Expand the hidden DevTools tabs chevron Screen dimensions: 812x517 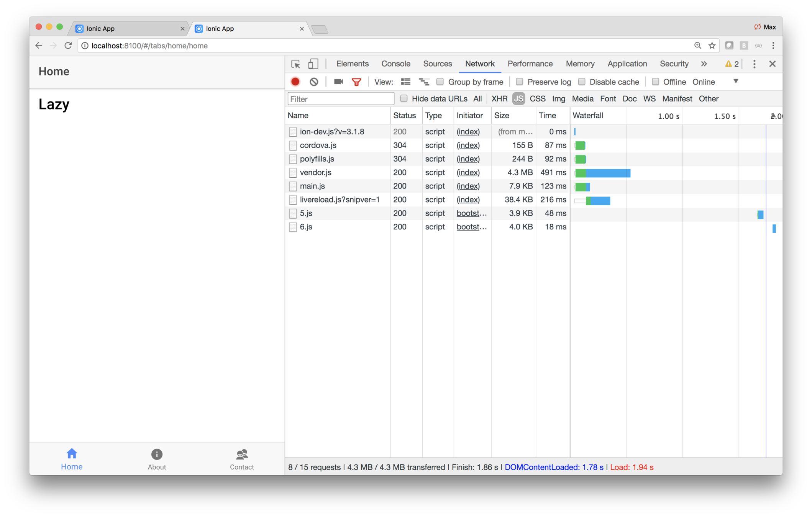click(x=704, y=64)
